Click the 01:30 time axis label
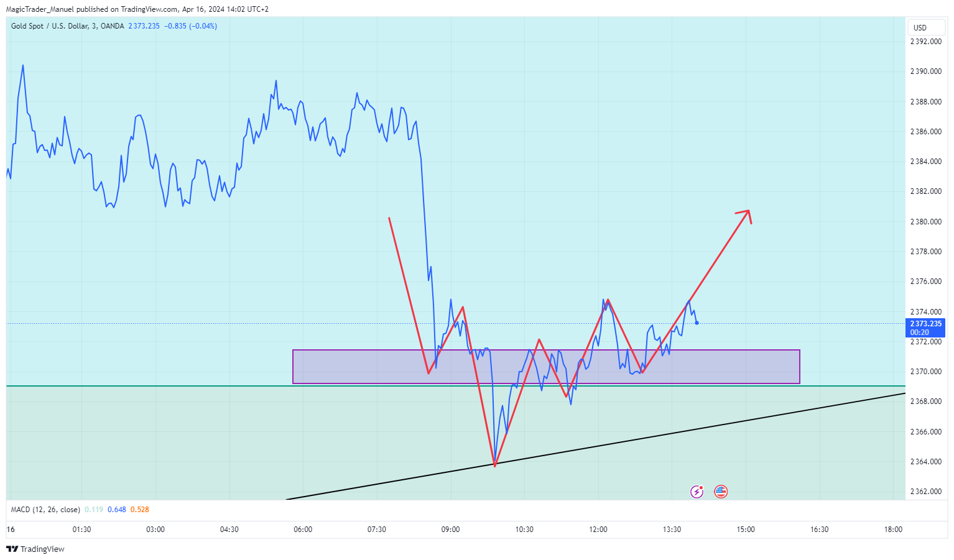 pyautogui.click(x=81, y=530)
